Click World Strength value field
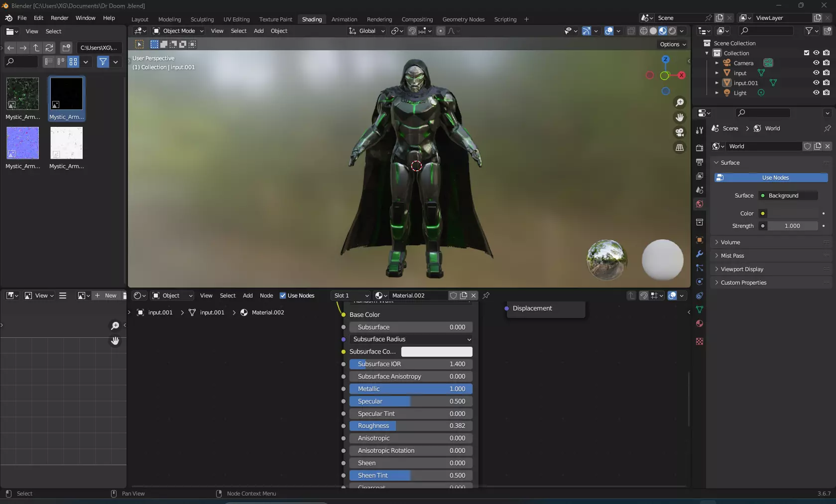This screenshot has height=504, width=836. [x=792, y=226]
